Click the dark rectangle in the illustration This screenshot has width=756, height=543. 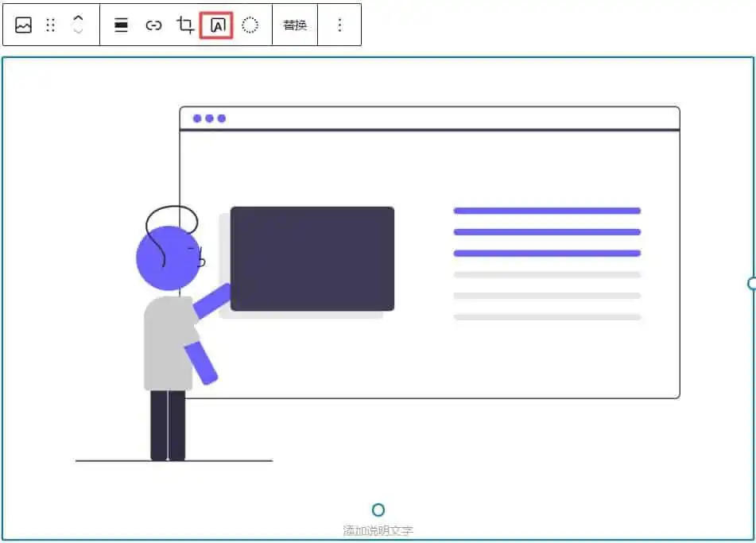[312, 258]
